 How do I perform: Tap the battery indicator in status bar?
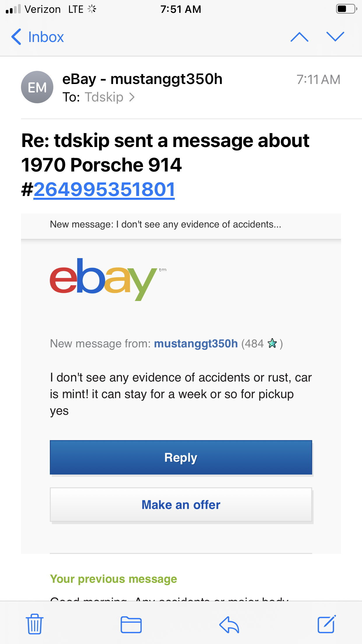click(346, 9)
